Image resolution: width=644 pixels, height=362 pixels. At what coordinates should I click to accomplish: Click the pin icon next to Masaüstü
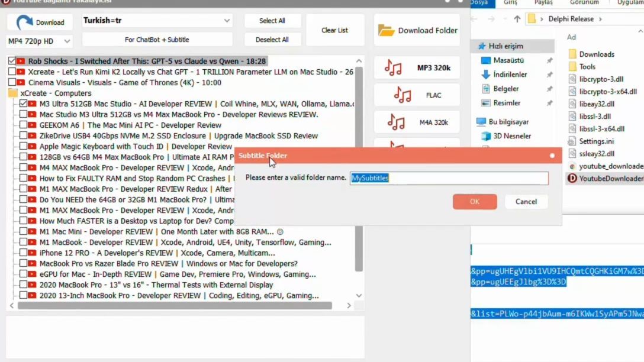pos(549,60)
